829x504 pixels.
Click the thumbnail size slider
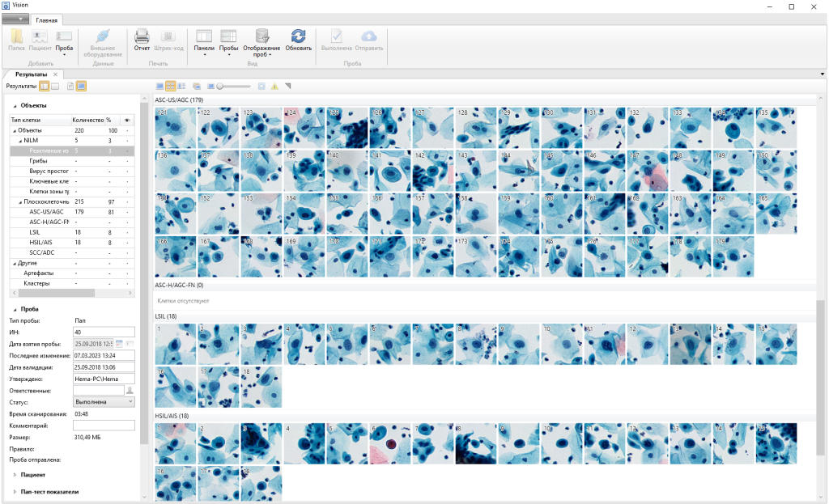click(x=232, y=86)
